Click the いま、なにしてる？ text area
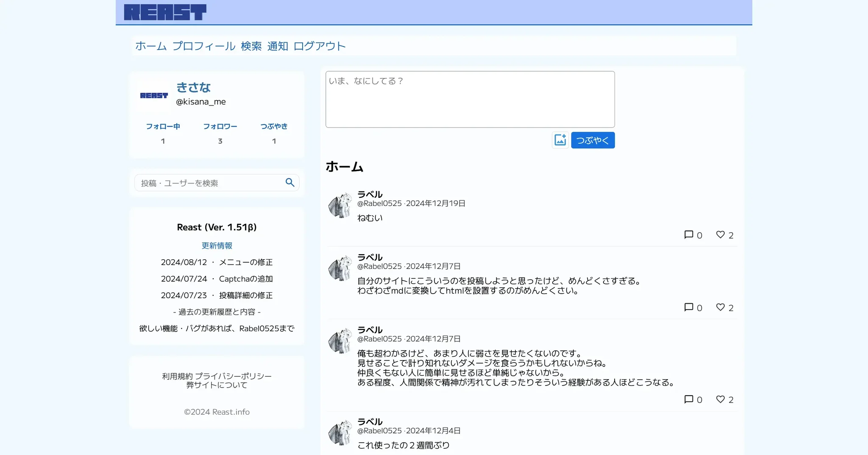 [x=470, y=100]
